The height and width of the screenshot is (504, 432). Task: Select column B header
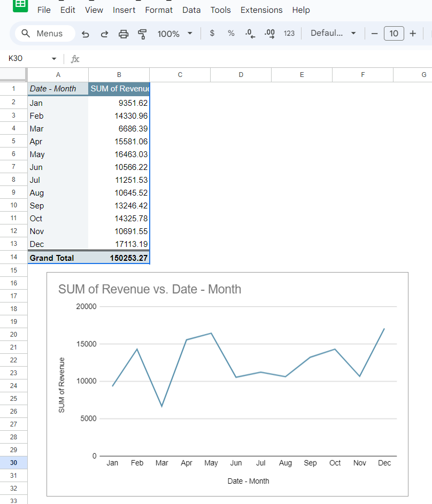[119, 75]
